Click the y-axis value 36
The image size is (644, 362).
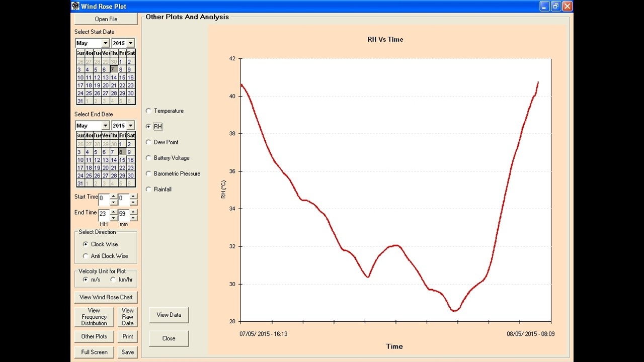click(232, 171)
